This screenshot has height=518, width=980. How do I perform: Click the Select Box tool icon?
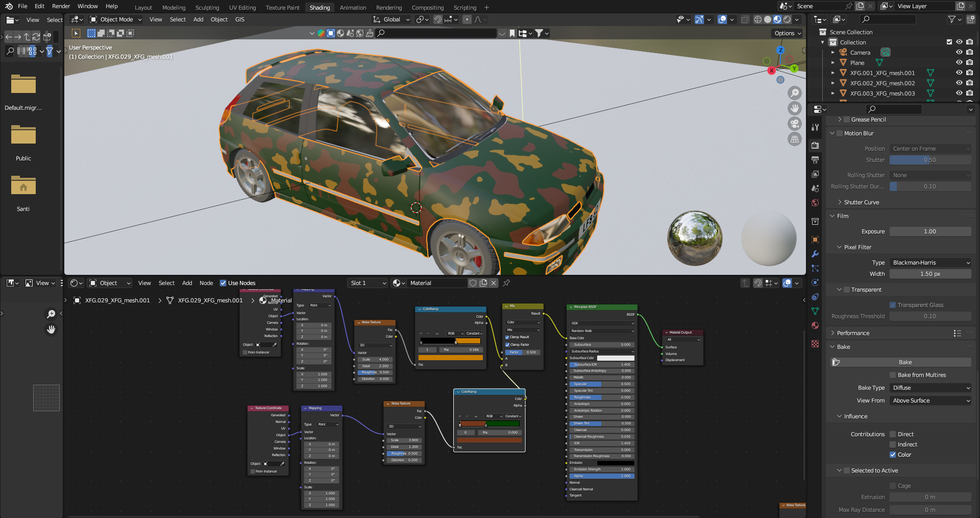[x=76, y=33]
